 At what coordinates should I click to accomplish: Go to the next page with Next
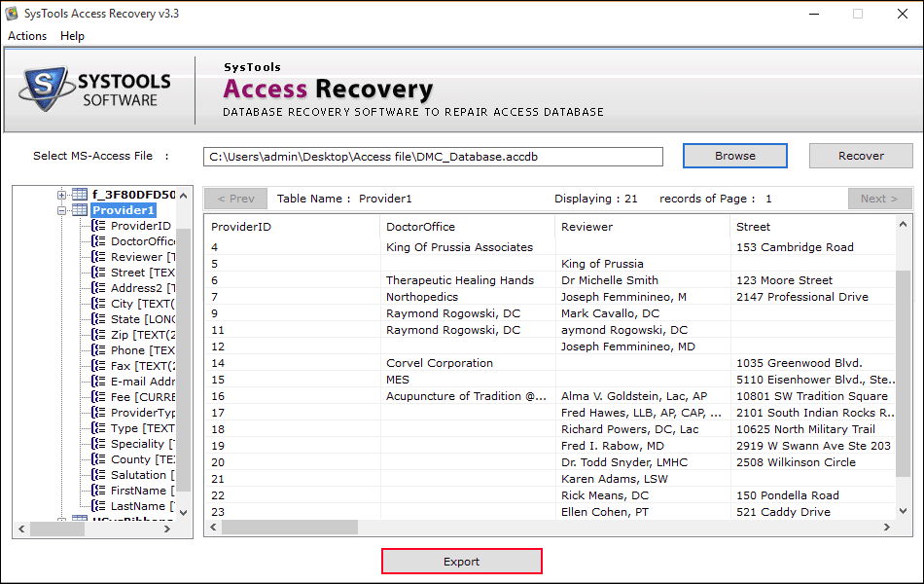pos(879,199)
